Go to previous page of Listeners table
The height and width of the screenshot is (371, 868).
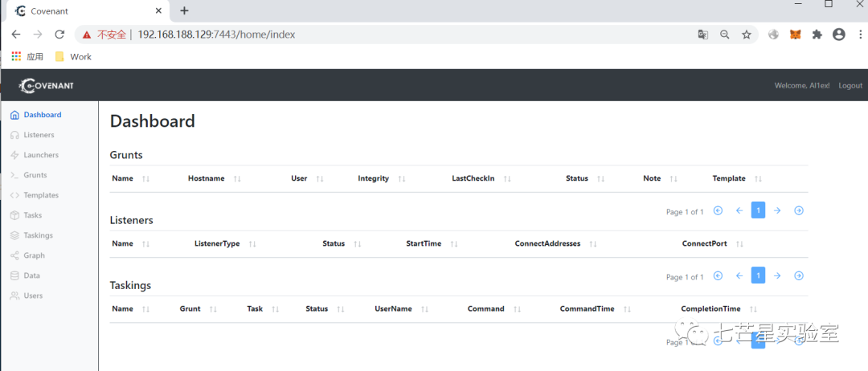[x=739, y=276]
